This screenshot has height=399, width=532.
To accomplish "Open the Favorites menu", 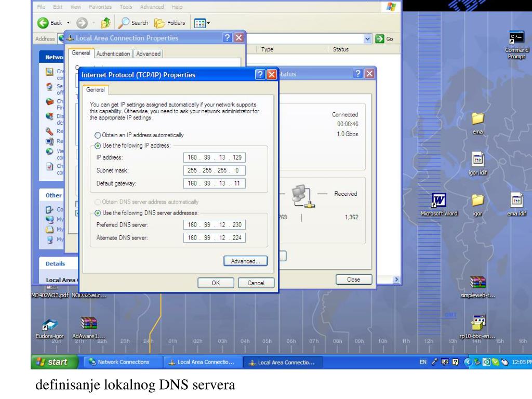I will (x=100, y=7).
